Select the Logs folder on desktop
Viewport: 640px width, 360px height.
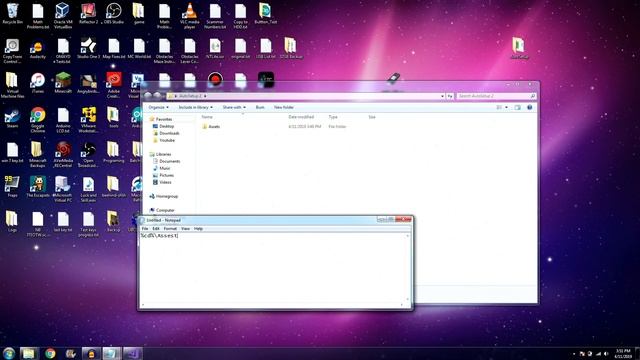click(x=12, y=222)
